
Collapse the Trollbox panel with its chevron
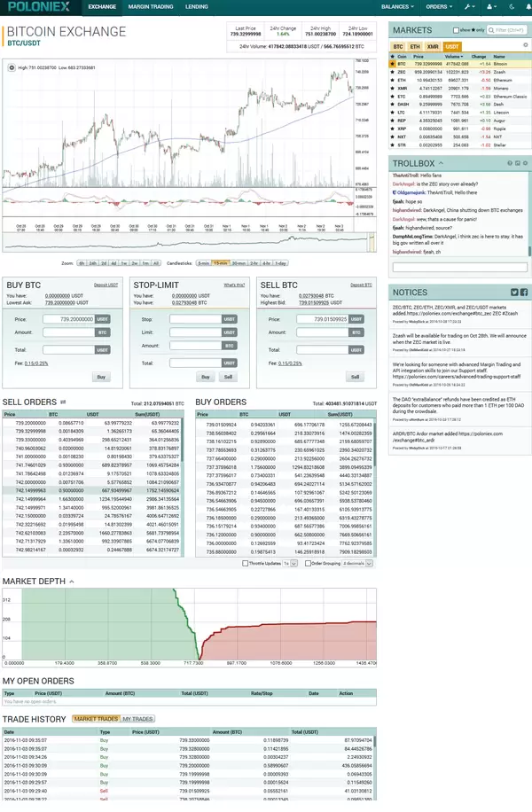click(441, 164)
